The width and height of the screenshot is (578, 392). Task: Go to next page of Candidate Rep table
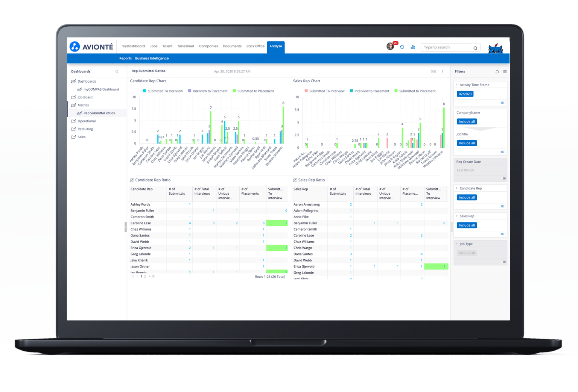click(x=149, y=277)
